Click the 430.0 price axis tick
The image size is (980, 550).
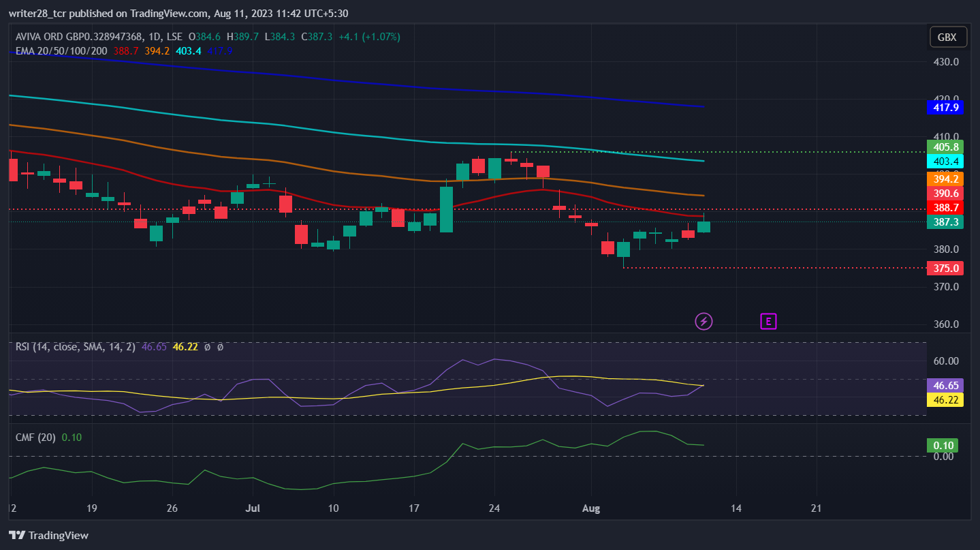tap(947, 61)
